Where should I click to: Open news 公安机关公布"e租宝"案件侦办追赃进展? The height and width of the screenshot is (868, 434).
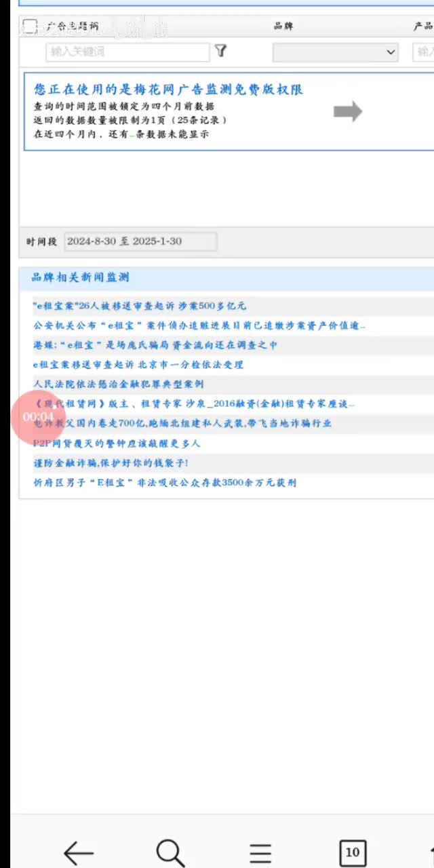pyautogui.click(x=199, y=325)
